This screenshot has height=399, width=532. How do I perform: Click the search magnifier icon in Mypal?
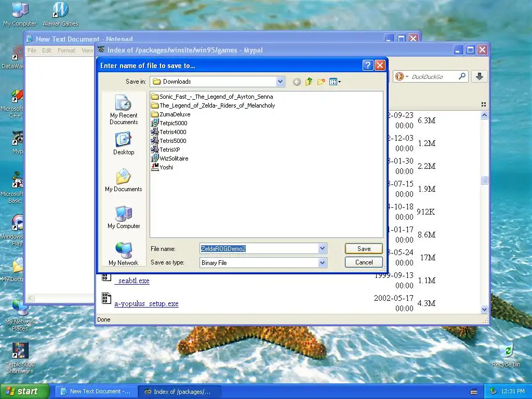click(x=462, y=76)
